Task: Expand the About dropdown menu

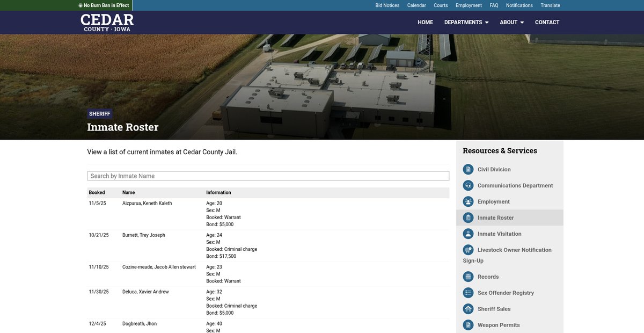Action: [x=511, y=23]
